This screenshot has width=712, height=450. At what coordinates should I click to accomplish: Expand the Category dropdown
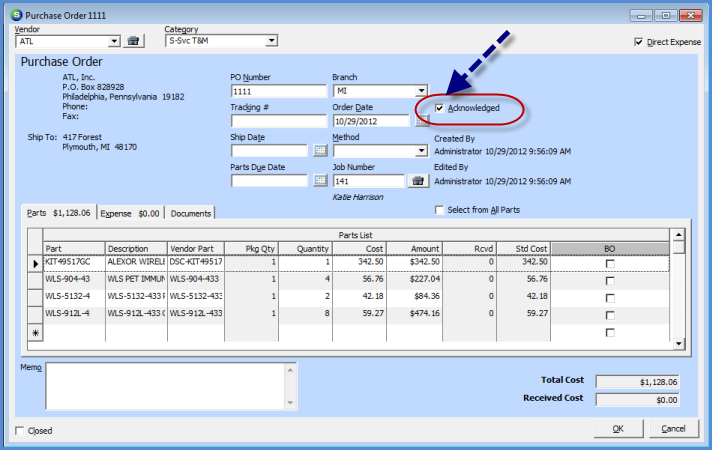point(271,41)
